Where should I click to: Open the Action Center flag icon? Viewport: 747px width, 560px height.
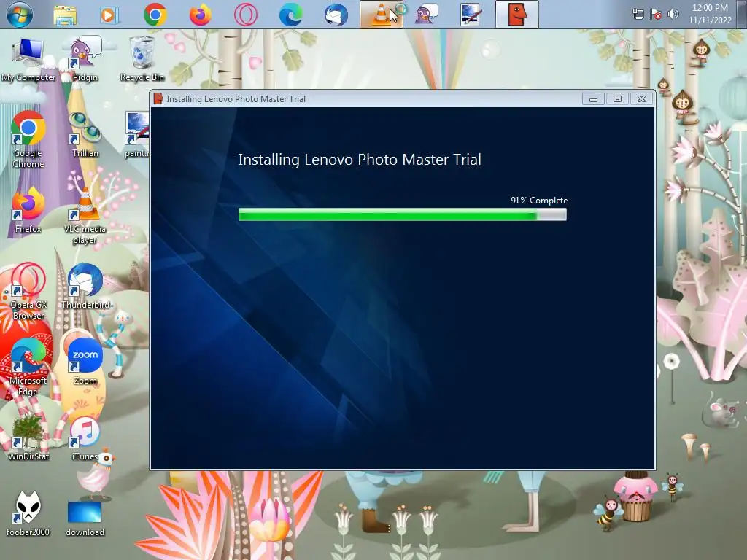point(656,14)
